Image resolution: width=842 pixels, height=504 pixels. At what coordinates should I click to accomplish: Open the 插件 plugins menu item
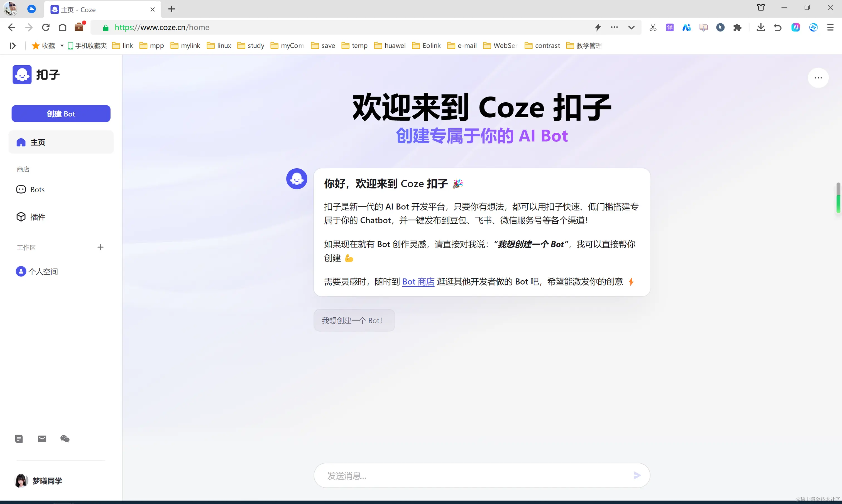tap(37, 217)
